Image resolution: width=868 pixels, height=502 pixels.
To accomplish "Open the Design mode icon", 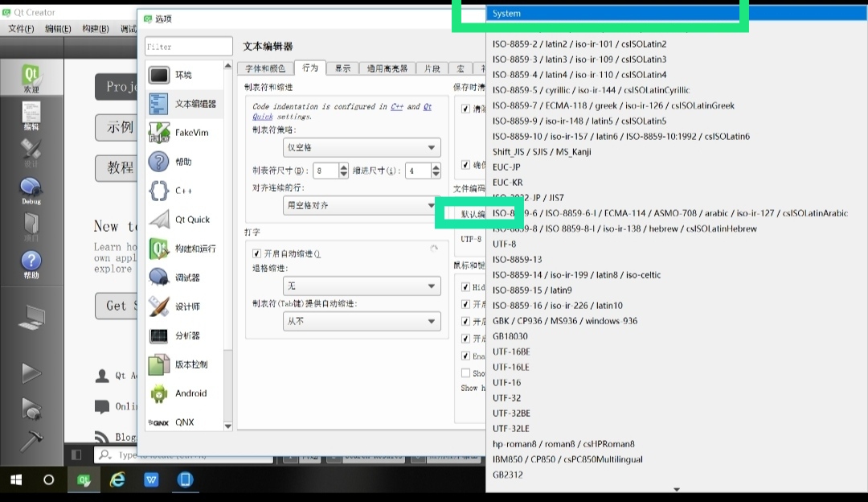I will tap(31, 153).
